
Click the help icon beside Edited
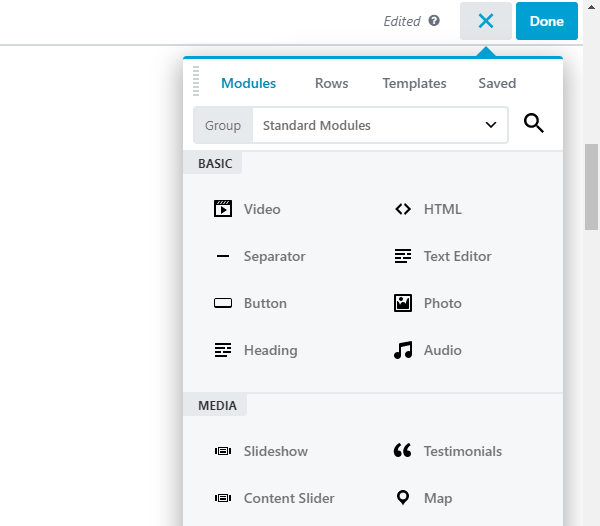tap(434, 21)
